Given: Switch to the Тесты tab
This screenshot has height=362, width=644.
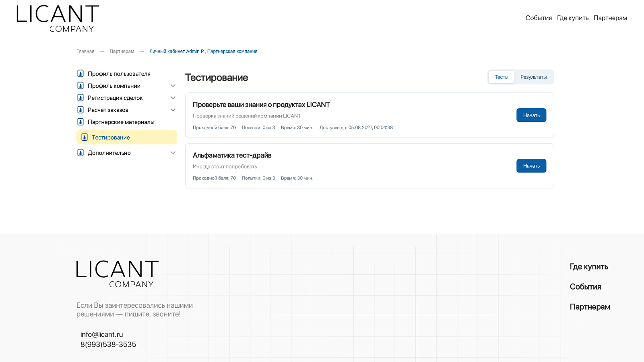Looking at the screenshot, I should click(x=502, y=77).
